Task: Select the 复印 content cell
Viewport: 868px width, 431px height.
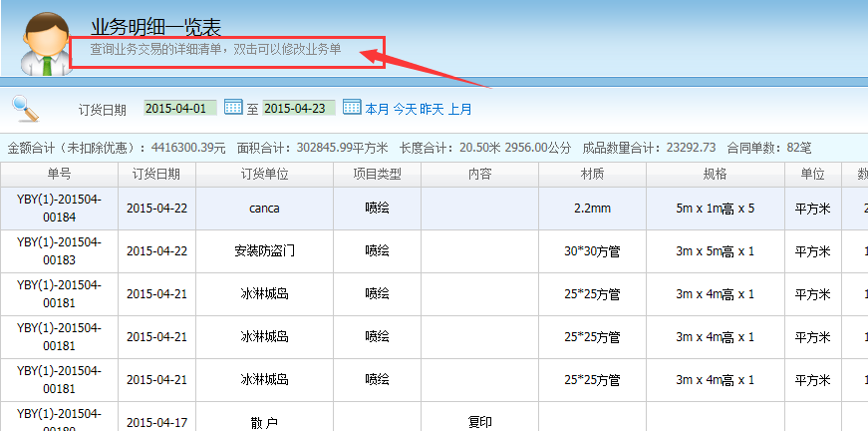Action: point(479,422)
